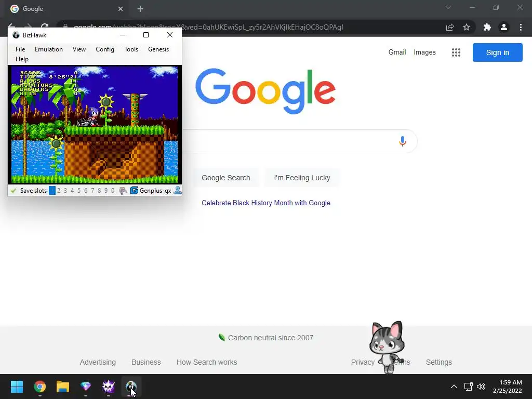Screen dimensions: 532x399
Task: Select save slot 0 in BizHawk
Action: click(x=113, y=191)
